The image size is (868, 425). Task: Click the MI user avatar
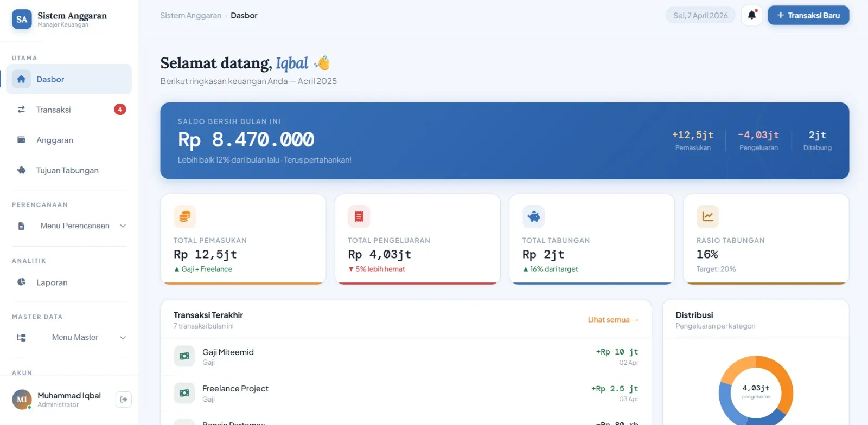22,400
